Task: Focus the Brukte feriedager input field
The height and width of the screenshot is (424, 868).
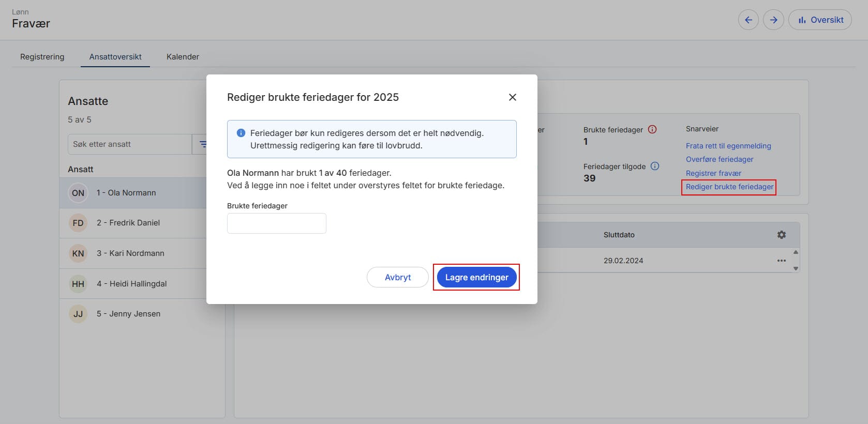Action: (x=277, y=223)
